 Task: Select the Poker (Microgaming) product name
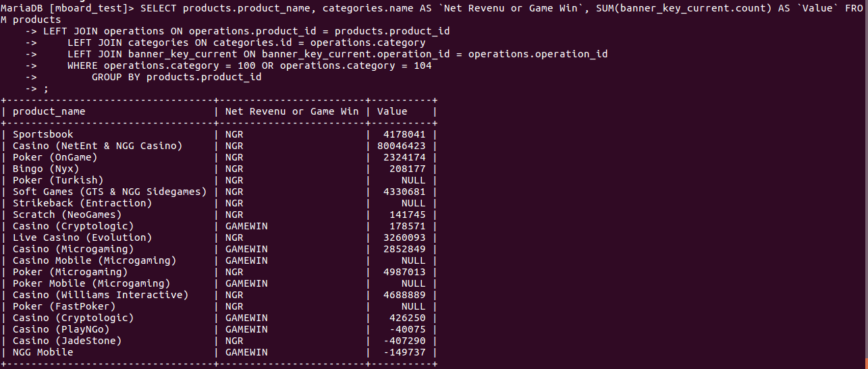(x=70, y=272)
